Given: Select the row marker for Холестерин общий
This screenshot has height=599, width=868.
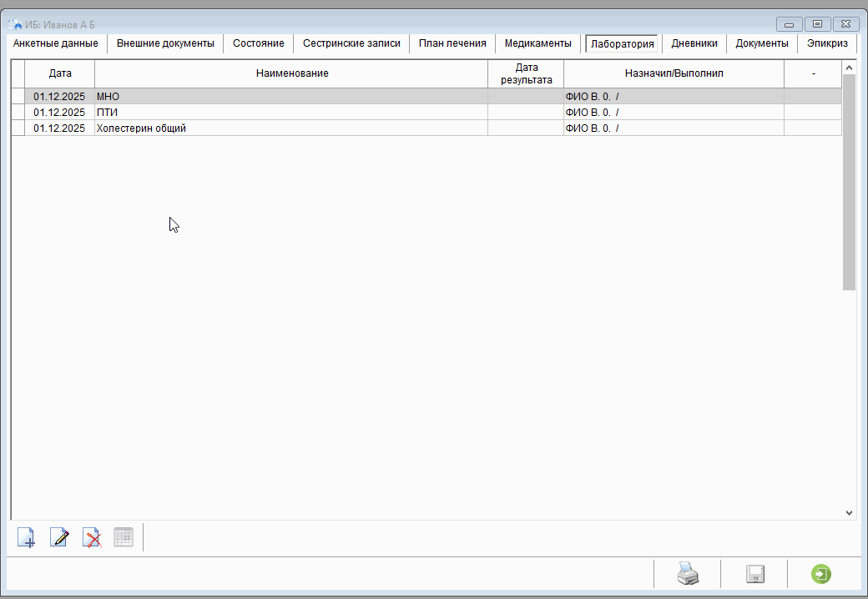Looking at the screenshot, I should [x=18, y=128].
